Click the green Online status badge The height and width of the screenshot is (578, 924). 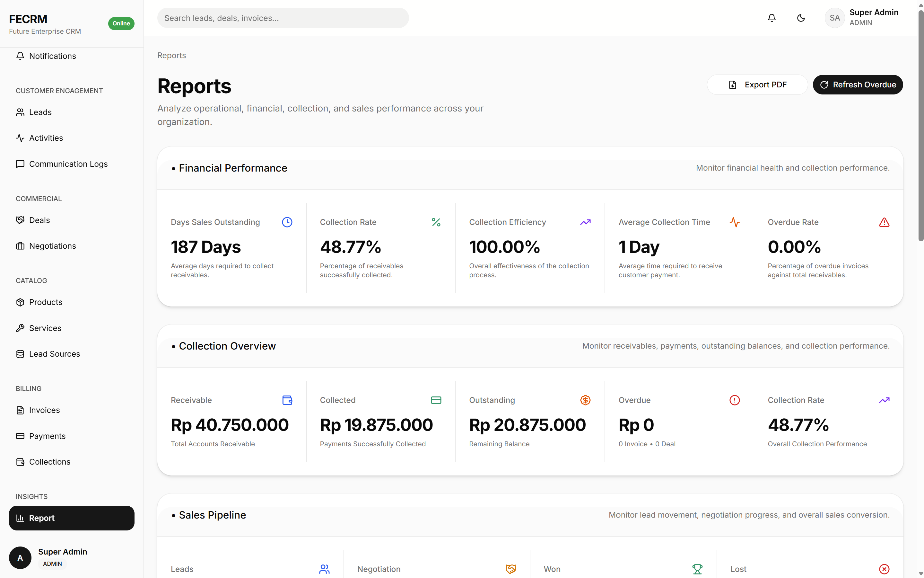coord(121,23)
